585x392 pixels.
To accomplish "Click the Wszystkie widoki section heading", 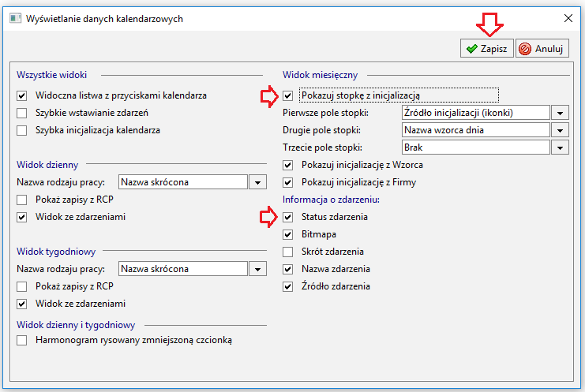I will (51, 75).
